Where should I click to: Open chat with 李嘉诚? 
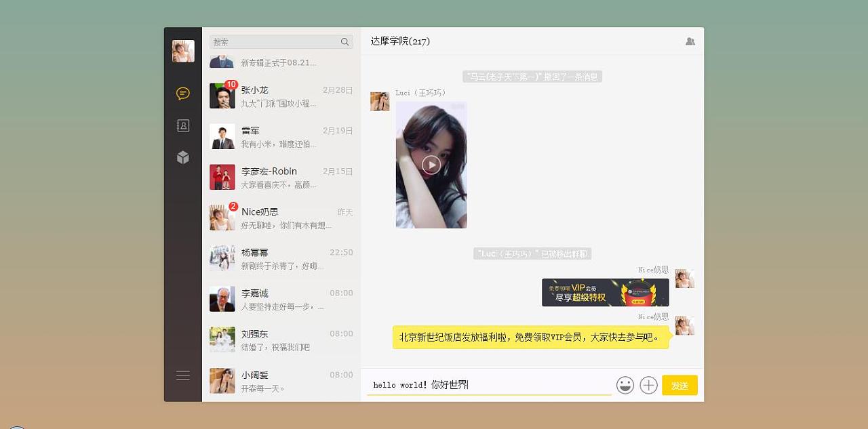coord(281,300)
